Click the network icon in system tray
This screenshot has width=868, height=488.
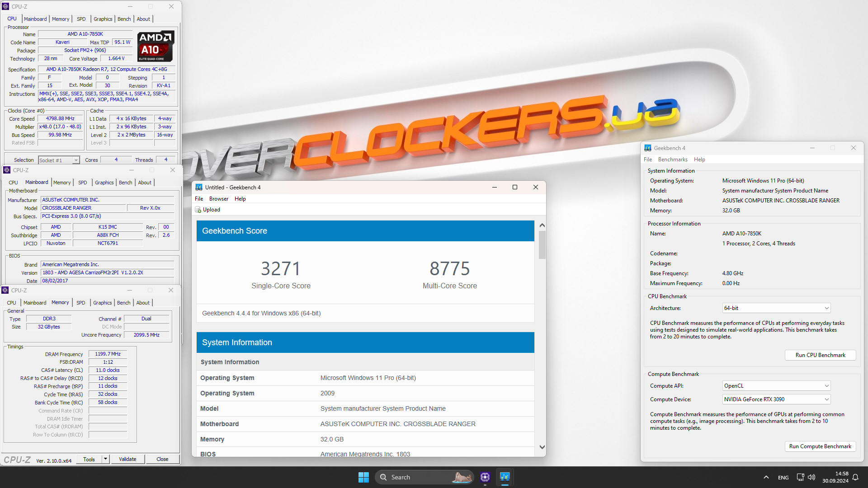[800, 477]
